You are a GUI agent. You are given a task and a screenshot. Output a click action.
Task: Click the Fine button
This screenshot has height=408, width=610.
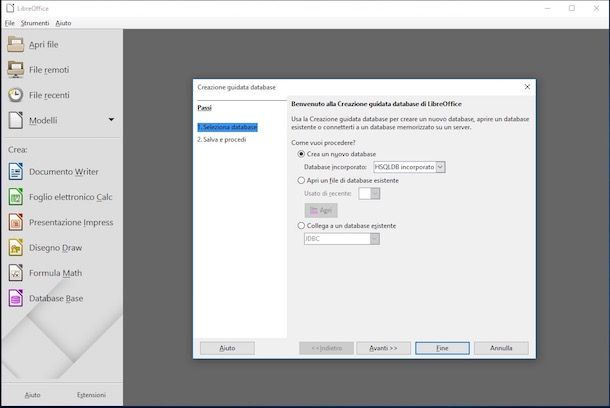[442, 348]
